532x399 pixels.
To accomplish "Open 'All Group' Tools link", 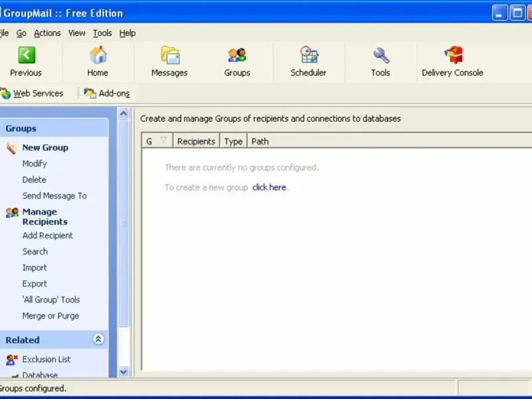I will pos(51,300).
